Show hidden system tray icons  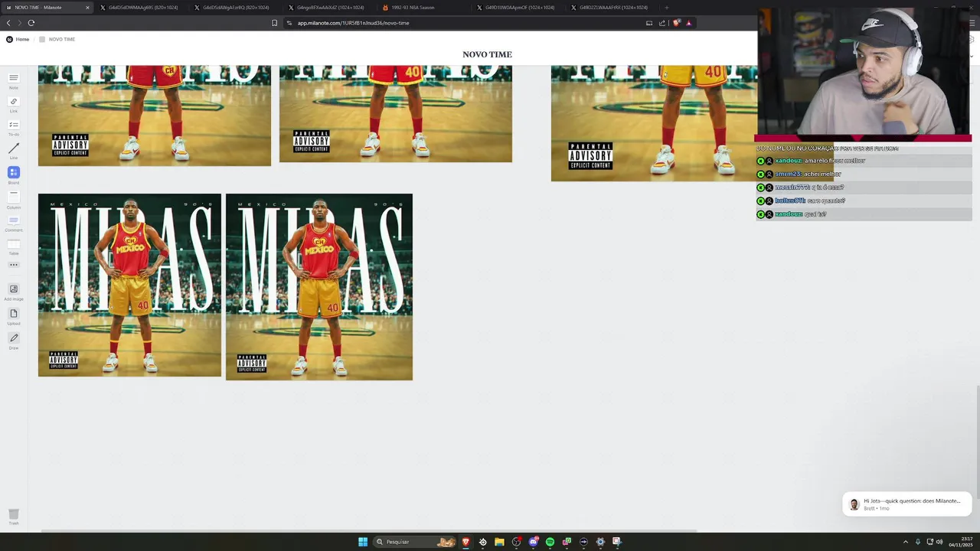coord(906,542)
